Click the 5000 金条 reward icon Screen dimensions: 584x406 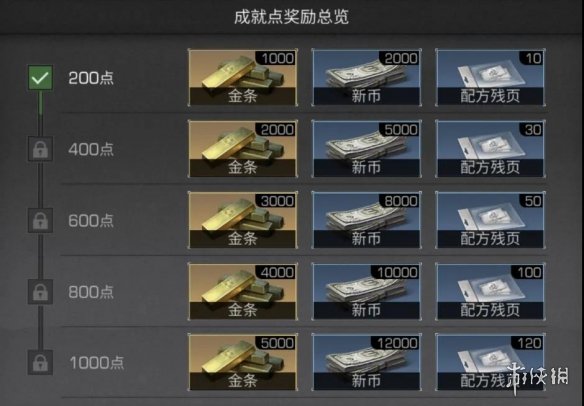(243, 362)
